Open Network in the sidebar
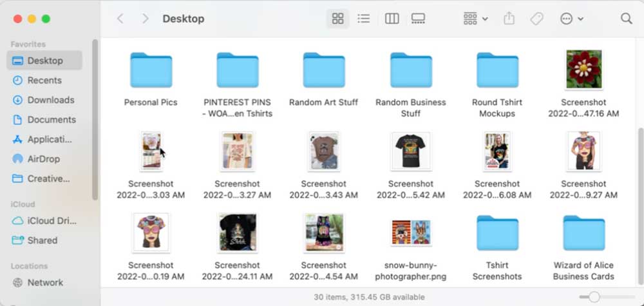The image size is (644, 306). pos(44,283)
